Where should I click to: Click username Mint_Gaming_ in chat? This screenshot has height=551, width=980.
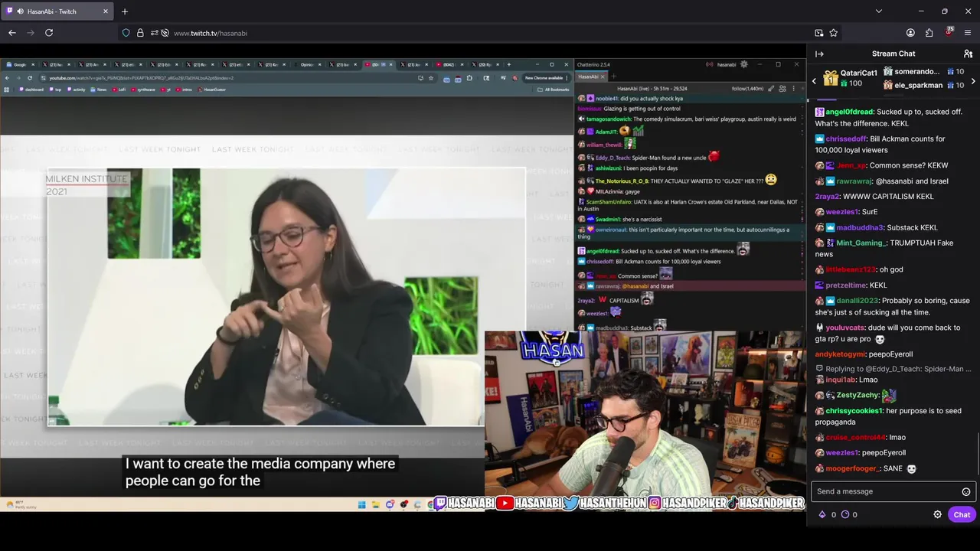click(x=861, y=243)
